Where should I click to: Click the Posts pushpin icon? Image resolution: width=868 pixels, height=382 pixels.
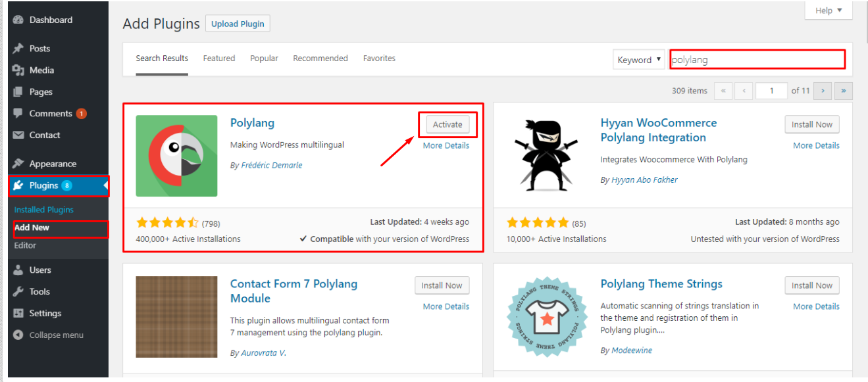18,49
